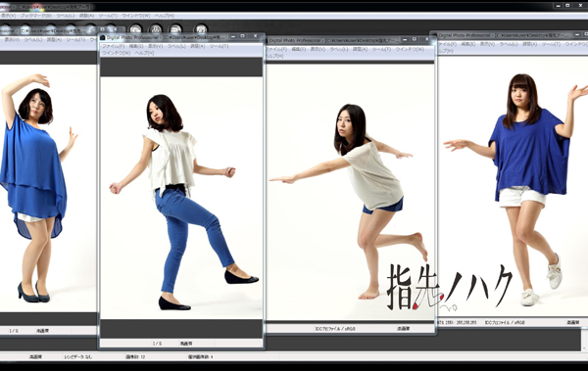Click 'レシピデータ なし' in main status bar
The image size is (588, 371).
pos(77,356)
